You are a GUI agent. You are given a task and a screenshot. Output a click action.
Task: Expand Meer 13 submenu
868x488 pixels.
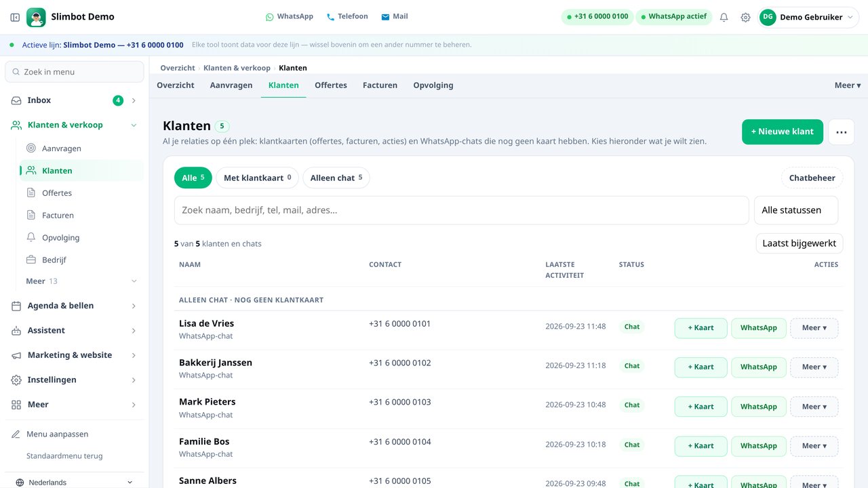[81, 281]
